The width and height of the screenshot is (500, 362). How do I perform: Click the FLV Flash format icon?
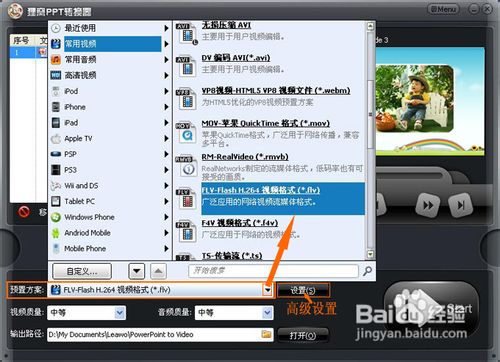(186, 199)
